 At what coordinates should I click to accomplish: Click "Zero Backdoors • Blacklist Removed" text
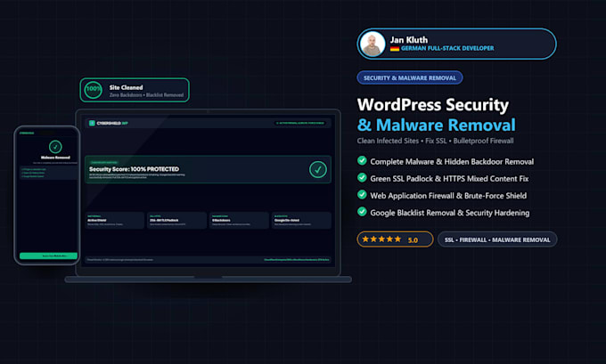point(146,95)
